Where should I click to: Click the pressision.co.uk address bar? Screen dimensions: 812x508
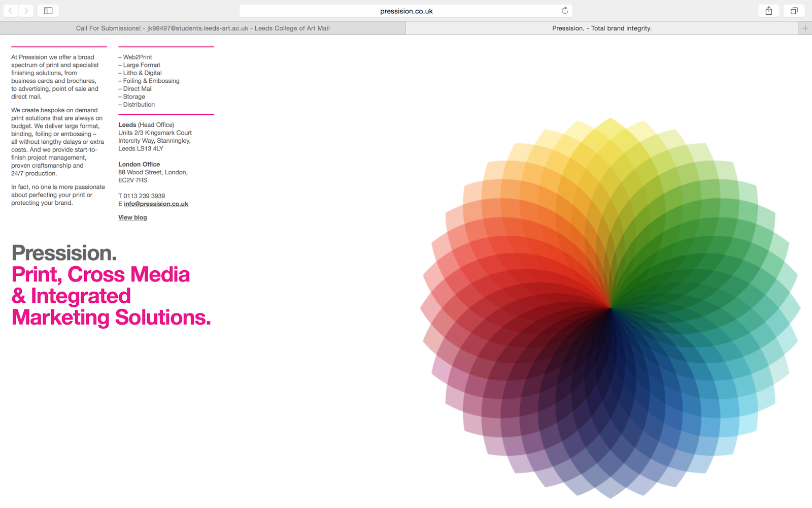[x=406, y=11]
